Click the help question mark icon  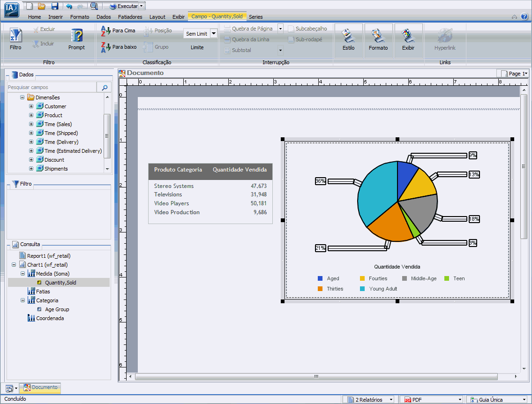(524, 16)
